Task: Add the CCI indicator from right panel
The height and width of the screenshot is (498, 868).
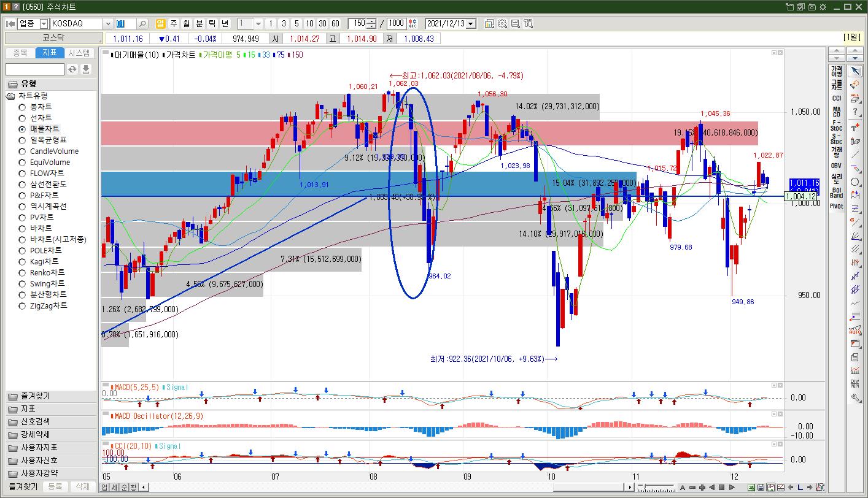Action: tap(837, 99)
